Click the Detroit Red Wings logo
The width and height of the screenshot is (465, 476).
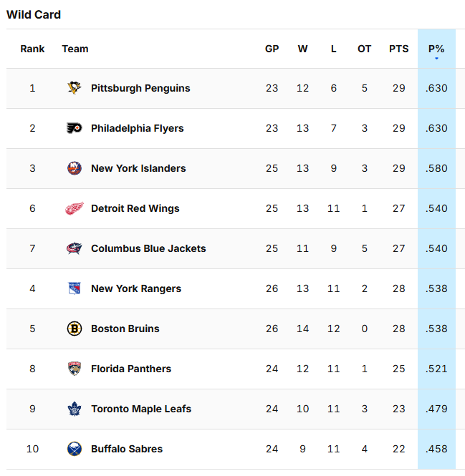(x=75, y=208)
